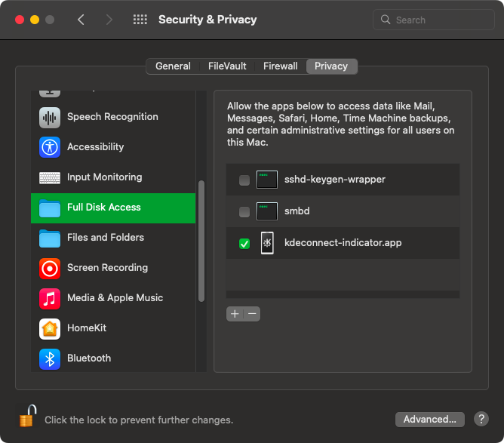Select the Bluetooth icon in sidebar
The image size is (504, 443).
click(x=50, y=358)
